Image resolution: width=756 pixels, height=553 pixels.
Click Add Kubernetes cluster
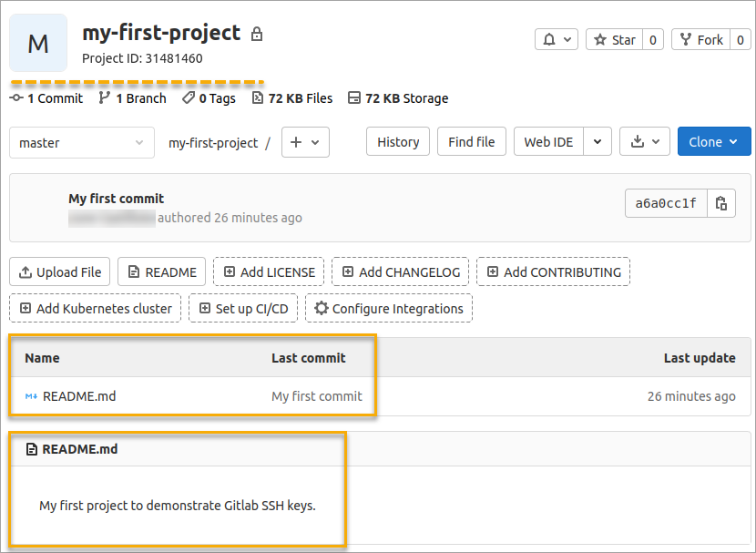tap(95, 308)
